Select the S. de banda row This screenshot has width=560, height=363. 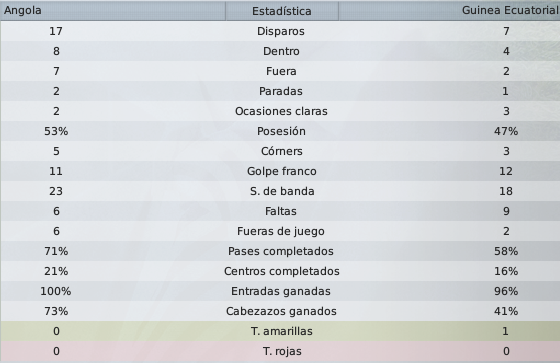pos(280,191)
